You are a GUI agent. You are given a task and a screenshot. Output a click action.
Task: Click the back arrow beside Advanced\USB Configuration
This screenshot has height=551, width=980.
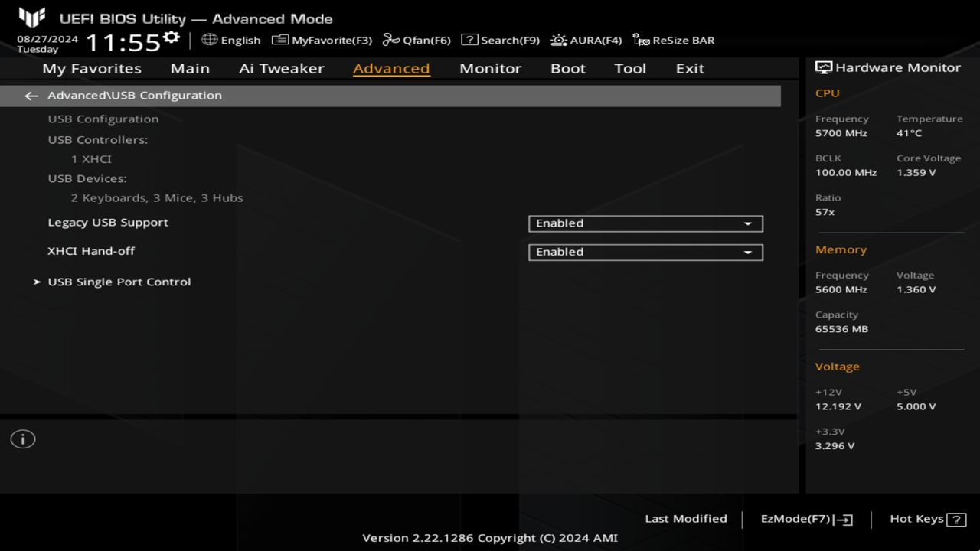[31, 96]
